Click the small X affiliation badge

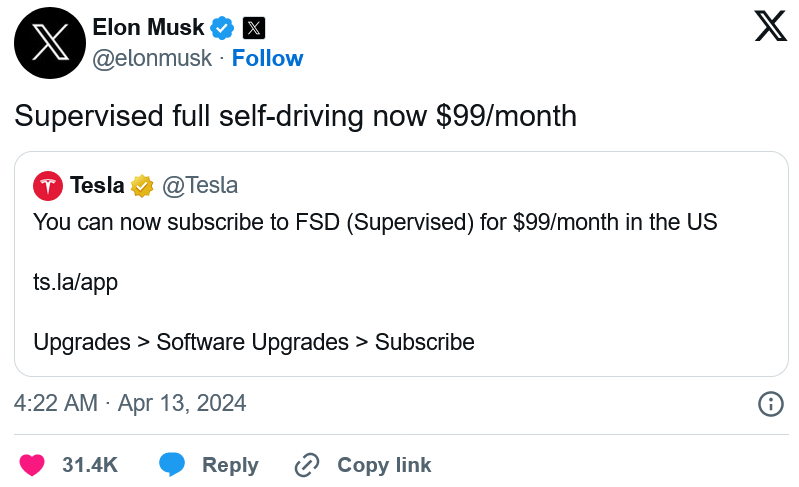pyautogui.click(x=253, y=28)
